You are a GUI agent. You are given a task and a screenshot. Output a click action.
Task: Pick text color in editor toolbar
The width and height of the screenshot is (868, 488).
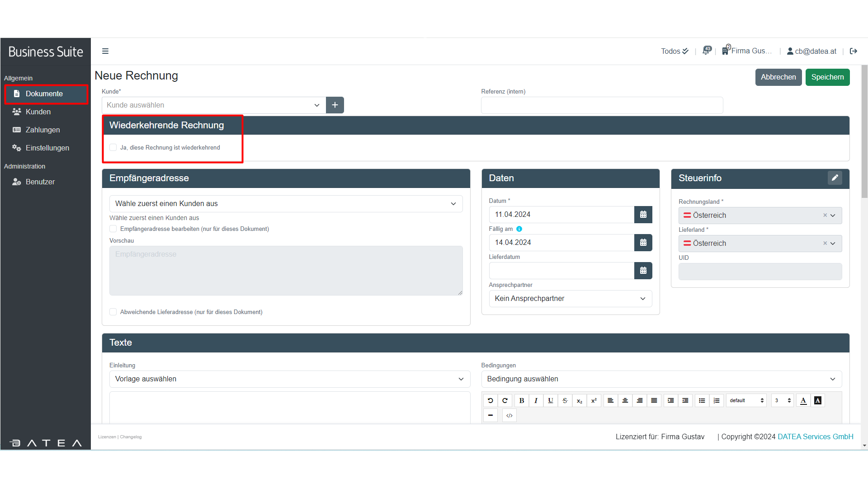(803, 400)
